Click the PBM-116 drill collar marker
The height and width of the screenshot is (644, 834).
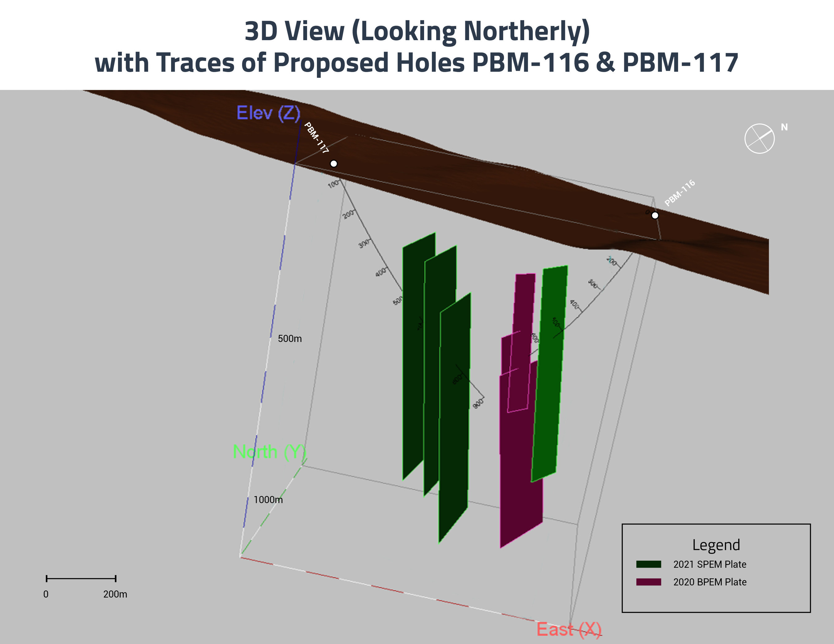coord(655,215)
